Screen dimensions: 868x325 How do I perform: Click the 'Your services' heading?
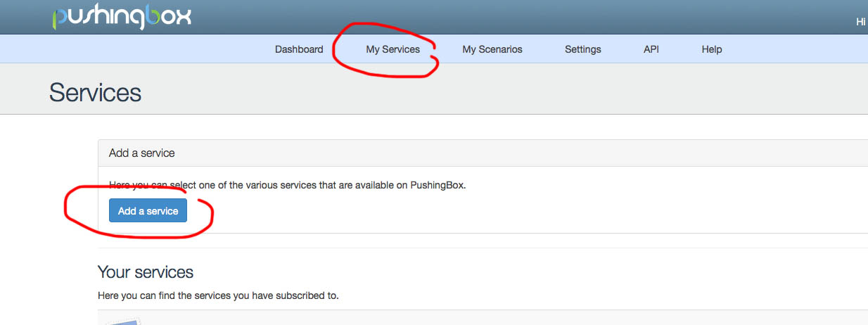click(146, 272)
